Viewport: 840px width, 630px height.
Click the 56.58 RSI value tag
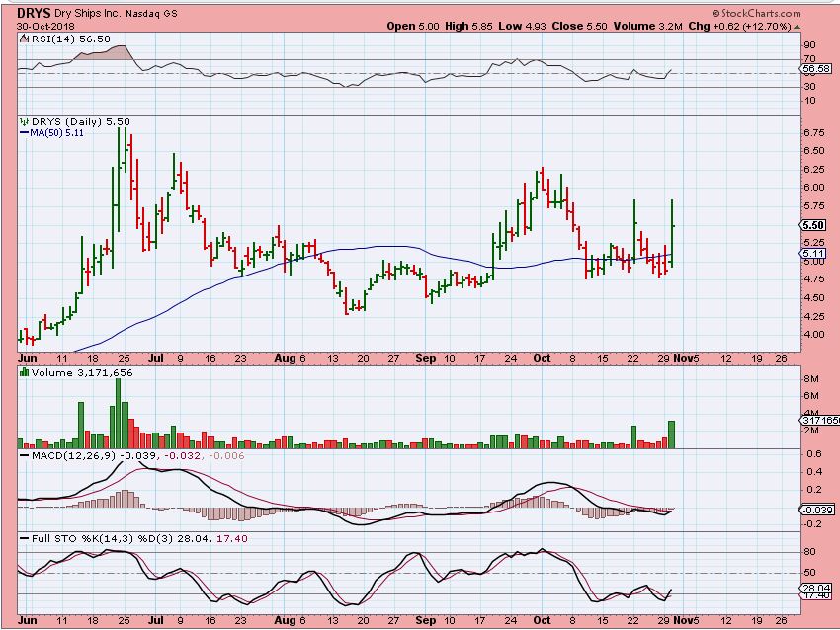[816, 68]
